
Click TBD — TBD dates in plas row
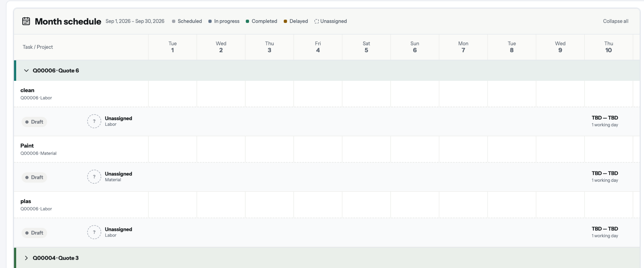(605, 229)
